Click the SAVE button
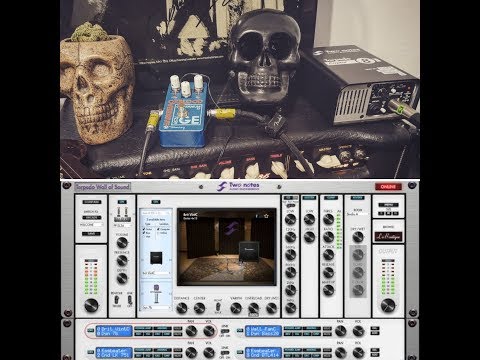Viewport: 480px width, 360px height. pos(92,234)
